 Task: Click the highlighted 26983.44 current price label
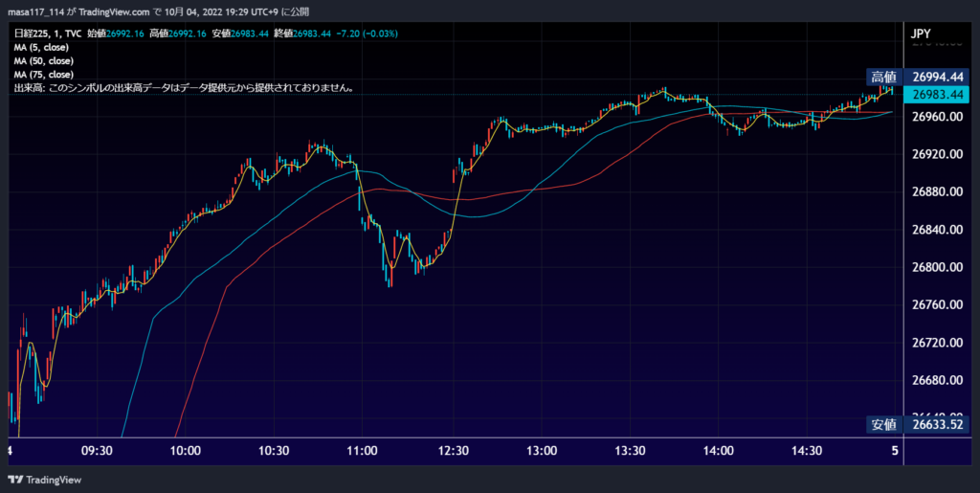pos(937,95)
